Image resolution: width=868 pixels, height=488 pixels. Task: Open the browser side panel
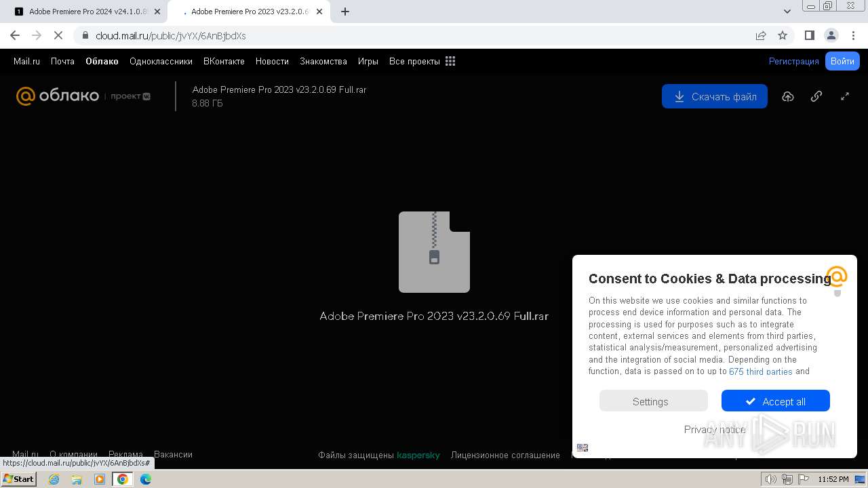click(x=809, y=35)
